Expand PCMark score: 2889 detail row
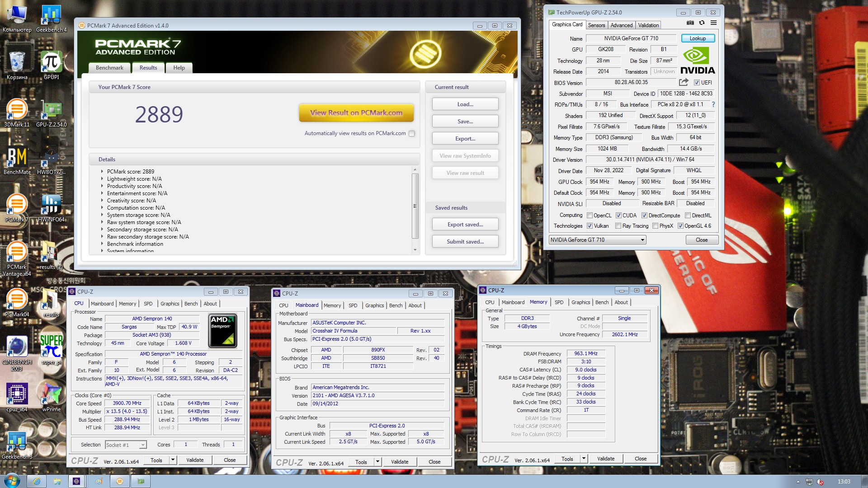This screenshot has height=488, width=868. pos(102,172)
